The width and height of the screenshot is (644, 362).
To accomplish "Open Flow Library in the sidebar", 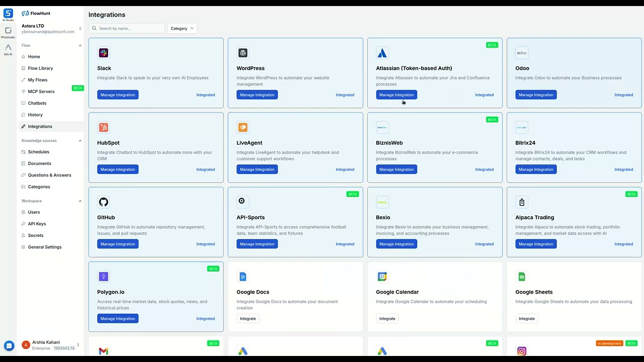I will click(51, 68).
